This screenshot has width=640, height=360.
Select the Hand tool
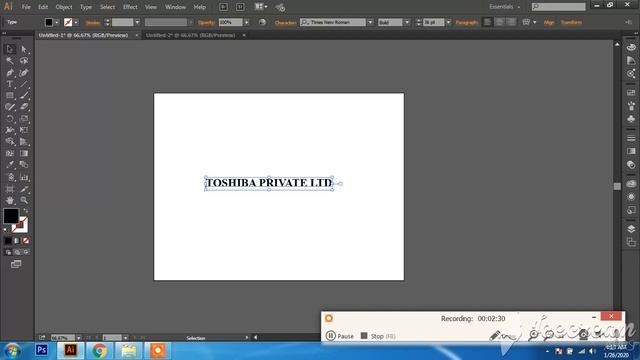click(10, 200)
